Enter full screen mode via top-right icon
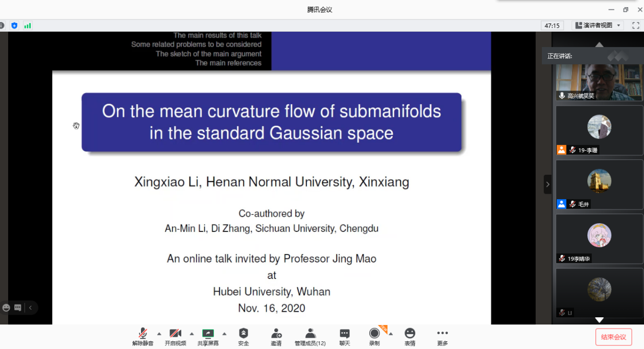 [636, 26]
